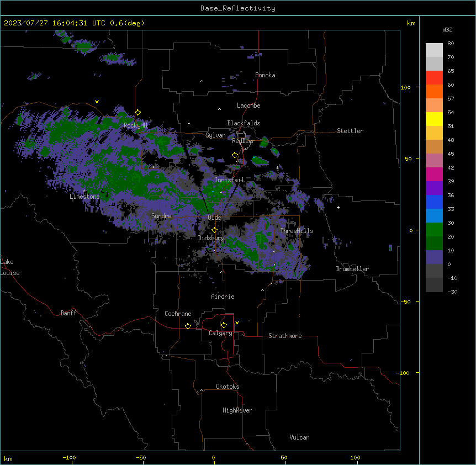Select the light gray 70-80 dBZ swatch

click(x=434, y=50)
